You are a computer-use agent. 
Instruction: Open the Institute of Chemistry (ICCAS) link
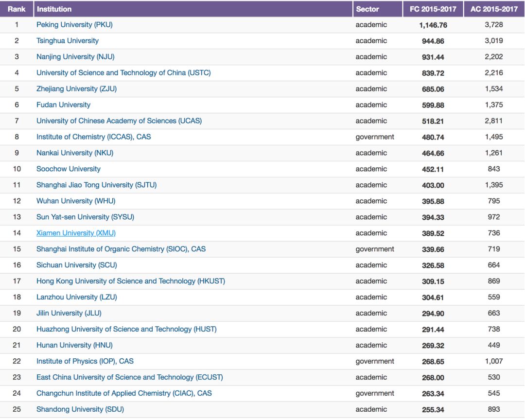click(x=93, y=137)
